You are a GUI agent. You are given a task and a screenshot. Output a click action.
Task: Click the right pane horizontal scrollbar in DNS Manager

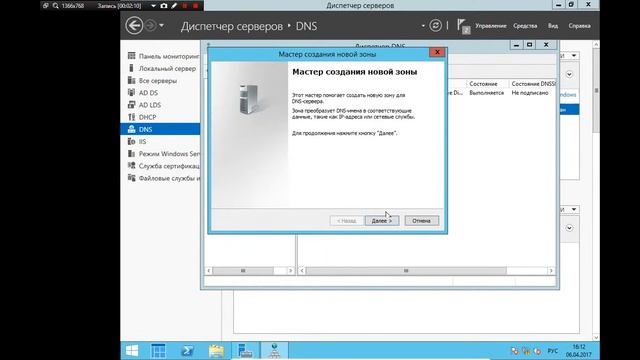point(427,271)
